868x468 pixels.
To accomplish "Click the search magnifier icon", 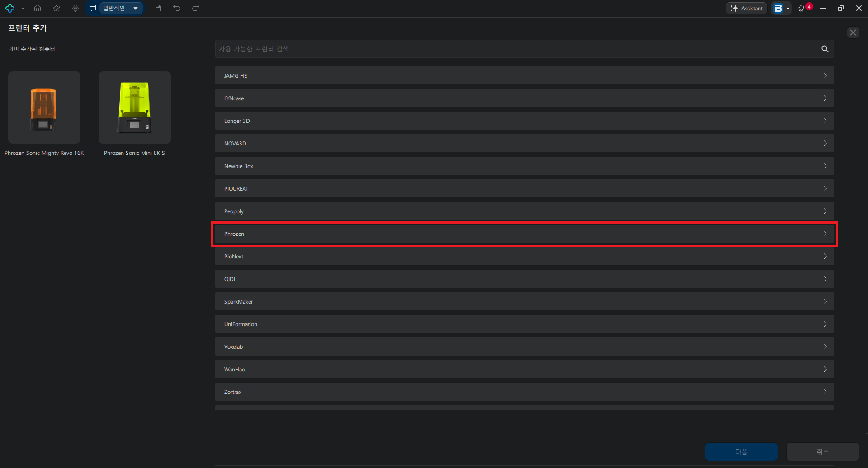I will tap(825, 49).
